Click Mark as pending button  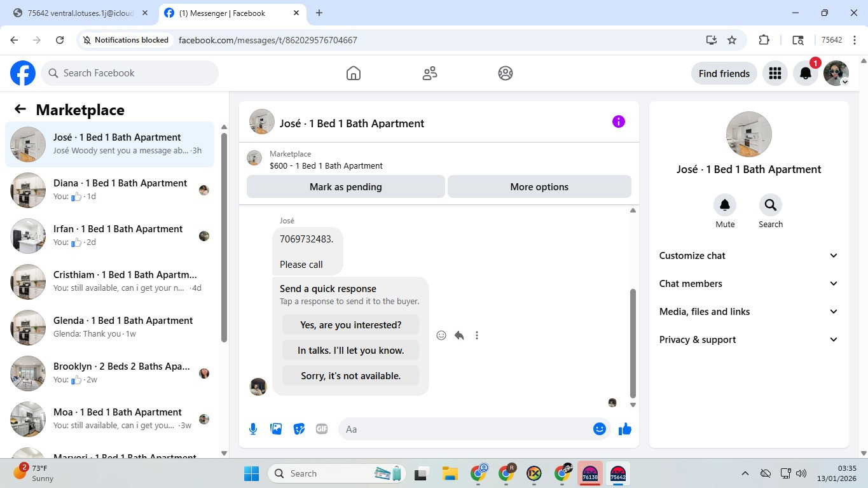346,187
